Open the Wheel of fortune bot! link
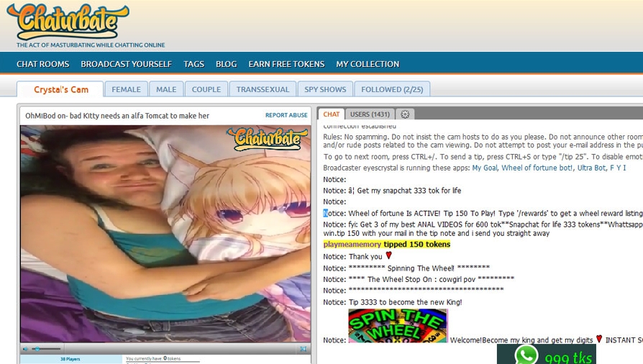 [537, 168]
